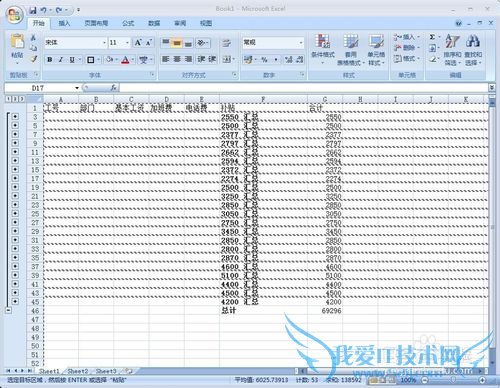Apply comma style number format
Screen dimensions: 500x388
[x=276, y=60]
